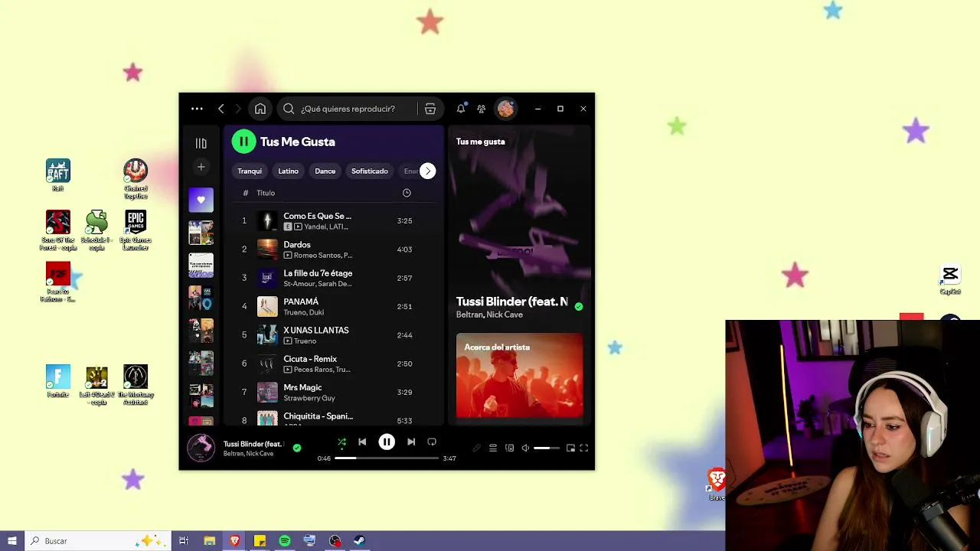
Task: Open the PANAMÁ album cover thumbnail
Action: point(267,307)
